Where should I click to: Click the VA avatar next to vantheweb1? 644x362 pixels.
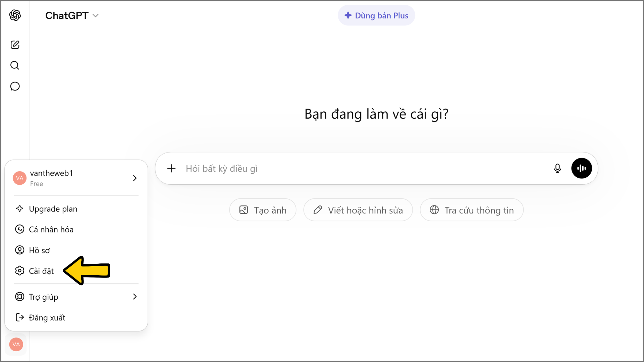click(x=20, y=178)
